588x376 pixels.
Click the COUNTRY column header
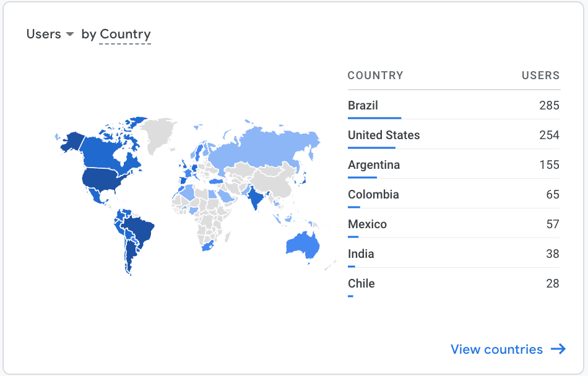click(x=375, y=75)
